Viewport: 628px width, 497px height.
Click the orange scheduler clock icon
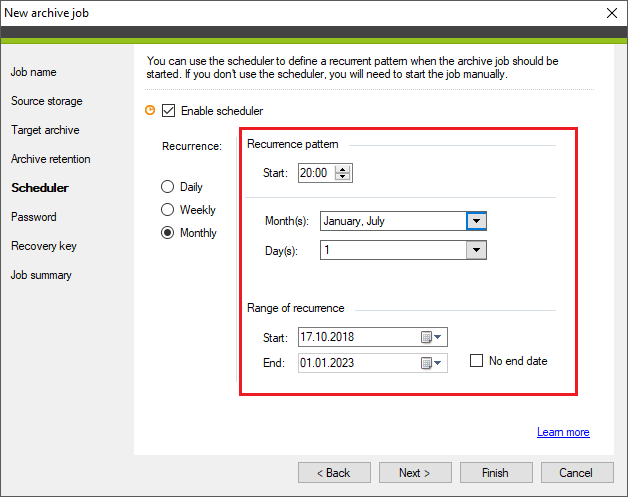[x=150, y=110]
